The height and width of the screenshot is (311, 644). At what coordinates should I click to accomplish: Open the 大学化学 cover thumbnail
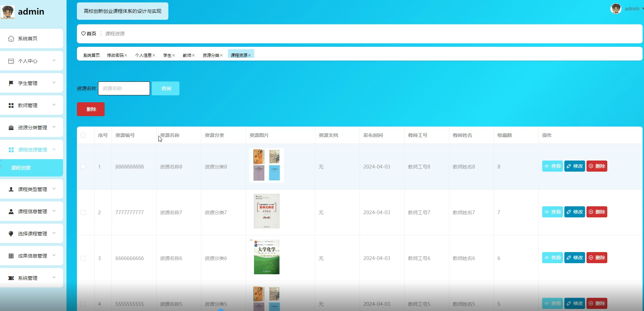[x=266, y=257]
